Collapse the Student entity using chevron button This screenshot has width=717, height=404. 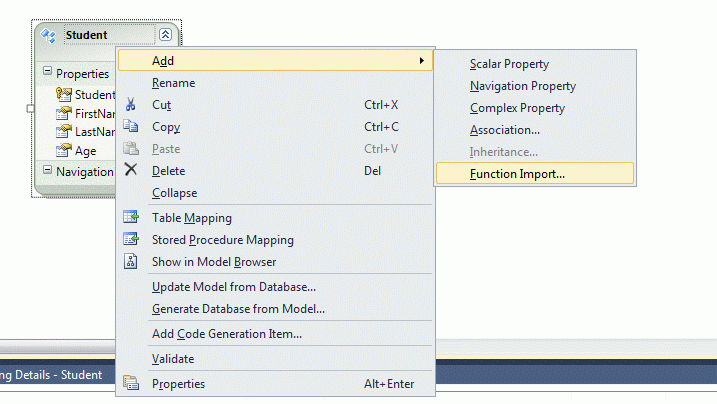[165, 35]
